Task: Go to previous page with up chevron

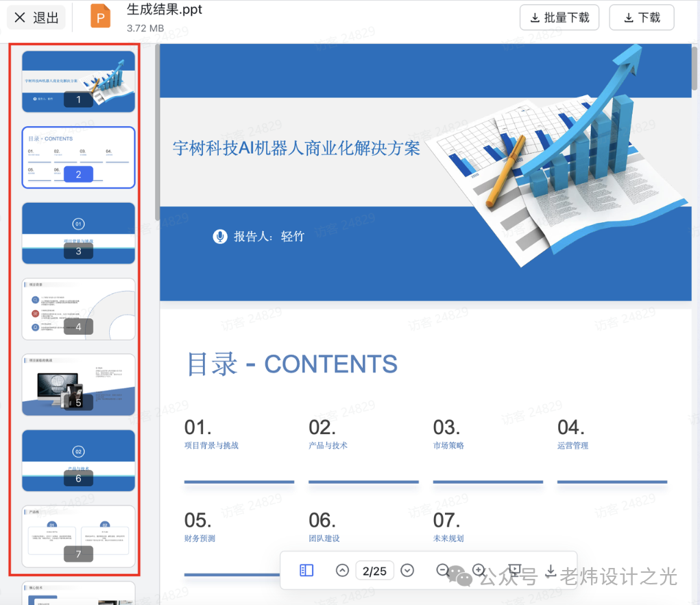Action: click(342, 570)
